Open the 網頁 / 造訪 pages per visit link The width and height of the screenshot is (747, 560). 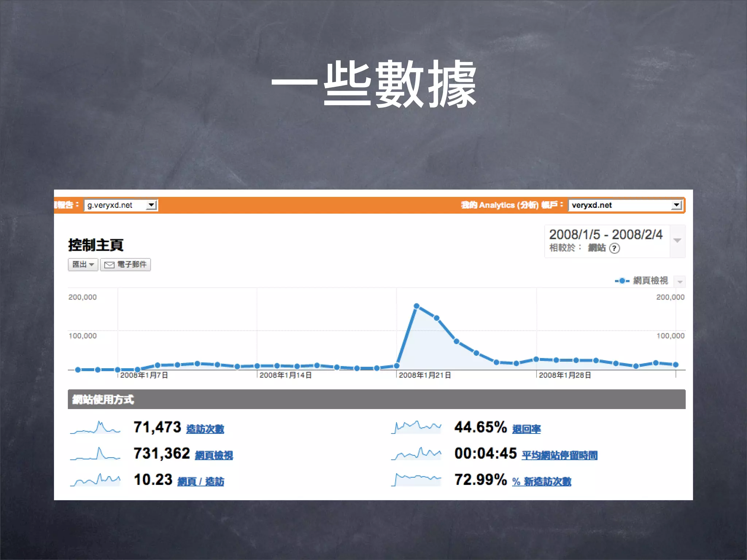coord(201,482)
